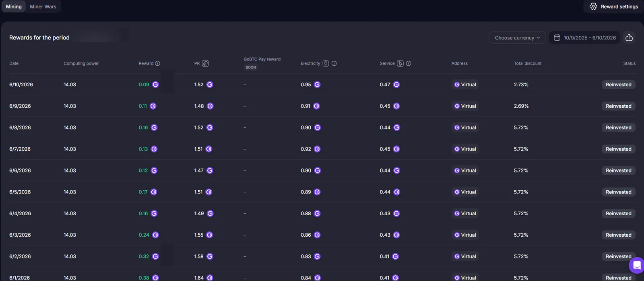
Task: Click token icon beside reward 0.11
Action: (153, 106)
